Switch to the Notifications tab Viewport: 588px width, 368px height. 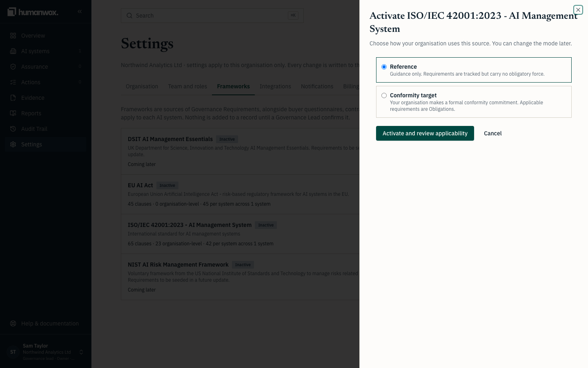317,86
